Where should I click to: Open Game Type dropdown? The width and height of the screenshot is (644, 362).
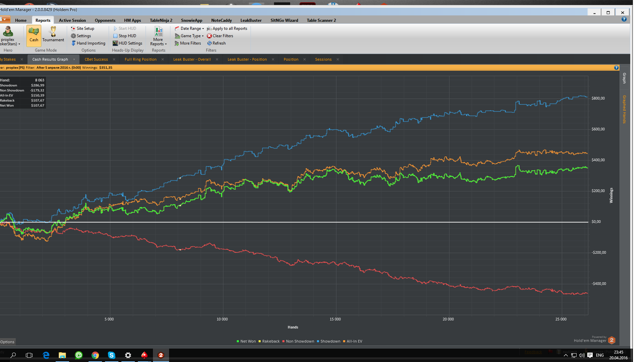pyautogui.click(x=190, y=36)
